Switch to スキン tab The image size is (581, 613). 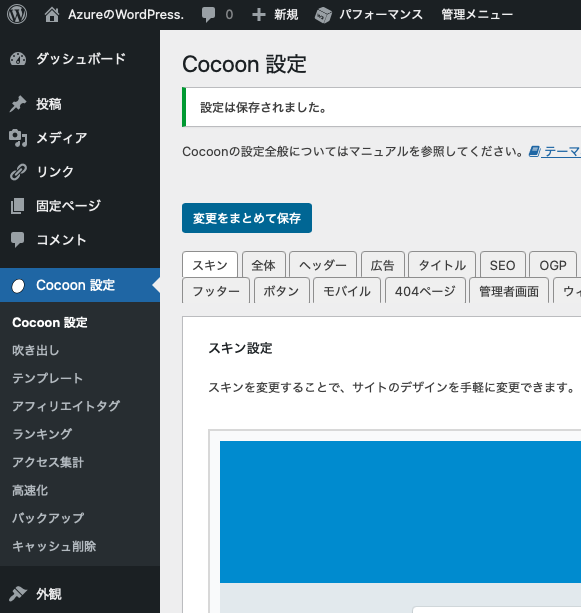pyautogui.click(x=210, y=265)
